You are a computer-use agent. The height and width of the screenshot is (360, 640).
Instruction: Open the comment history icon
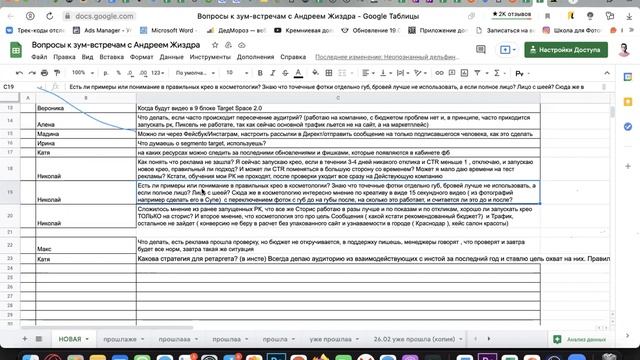click(481, 50)
